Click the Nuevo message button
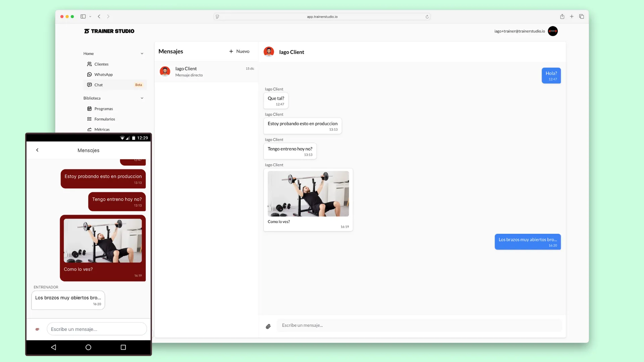This screenshot has width=644, height=362. coord(239,51)
